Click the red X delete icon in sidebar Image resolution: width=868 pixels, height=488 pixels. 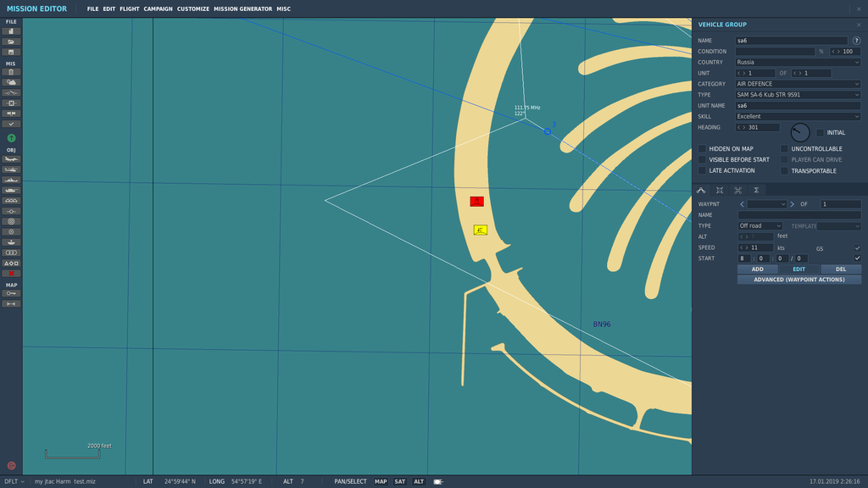pos(12,274)
